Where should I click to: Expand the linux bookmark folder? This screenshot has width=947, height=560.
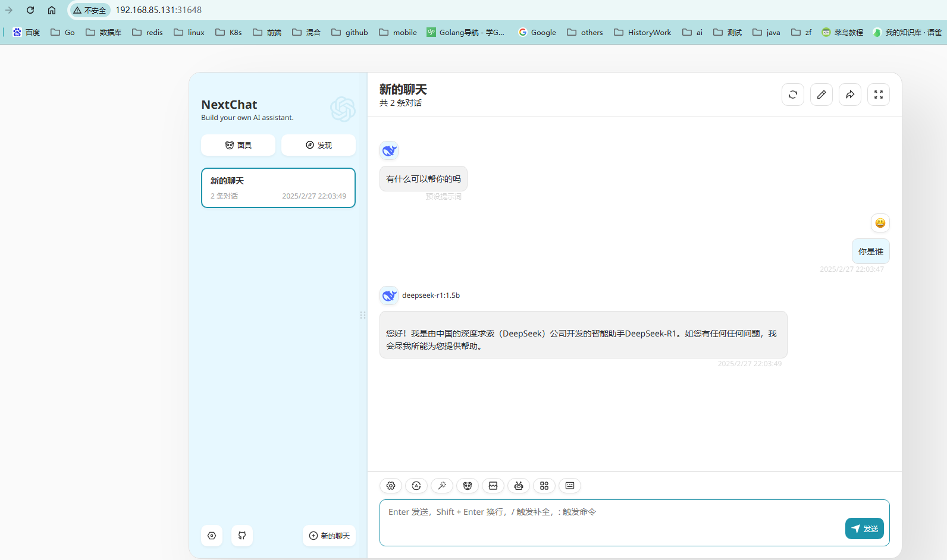coord(189,32)
